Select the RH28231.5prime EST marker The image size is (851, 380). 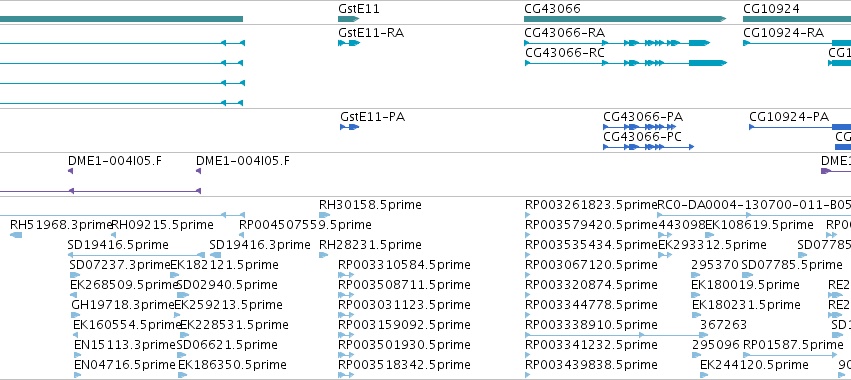click(x=323, y=255)
